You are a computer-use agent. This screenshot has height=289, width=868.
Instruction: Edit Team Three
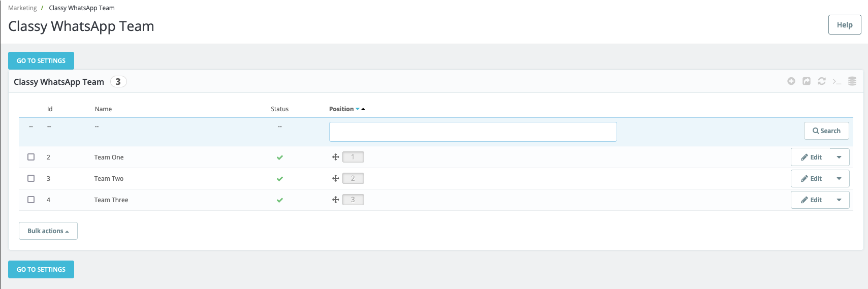pos(811,200)
